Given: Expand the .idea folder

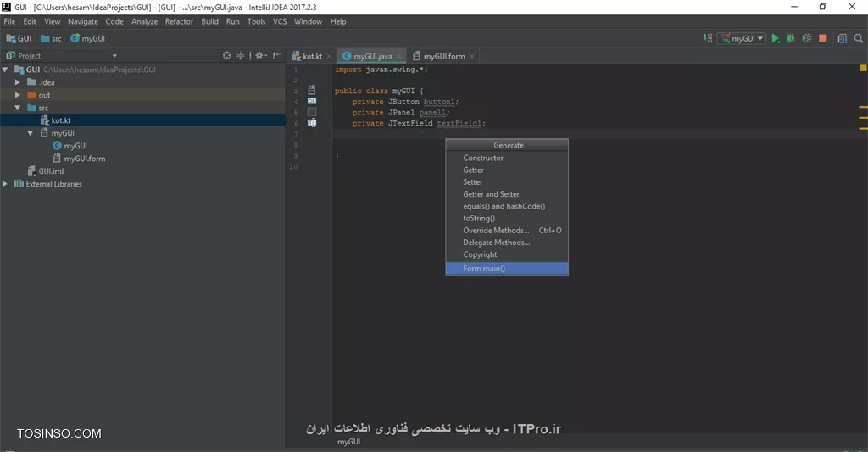Looking at the screenshot, I should [18, 82].
